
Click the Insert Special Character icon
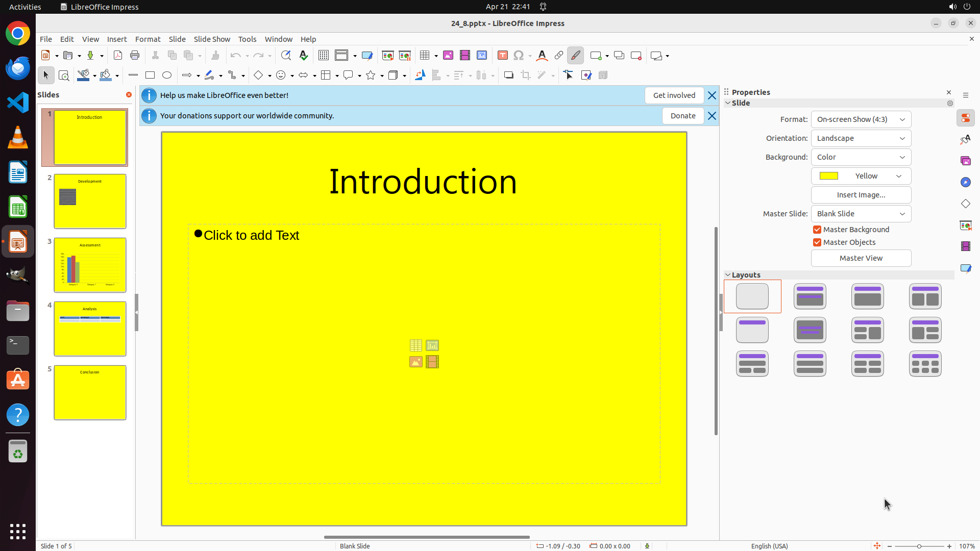519,56
